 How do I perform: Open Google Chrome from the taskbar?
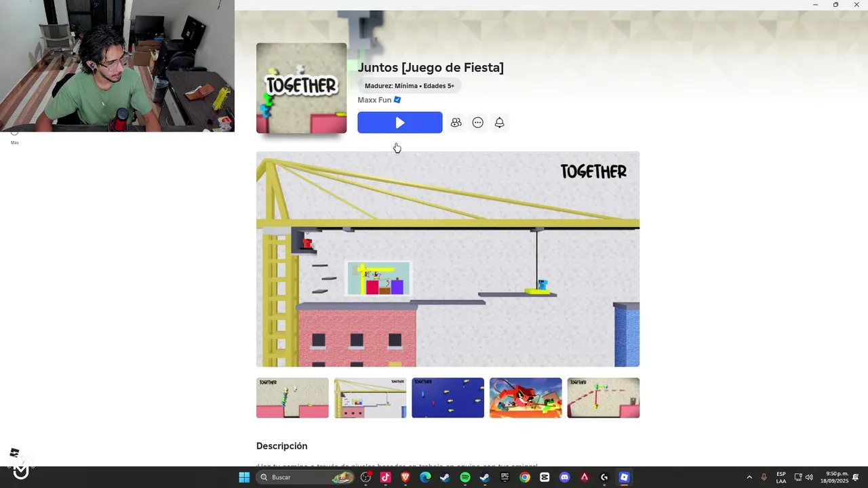click(x=525, y=477)
